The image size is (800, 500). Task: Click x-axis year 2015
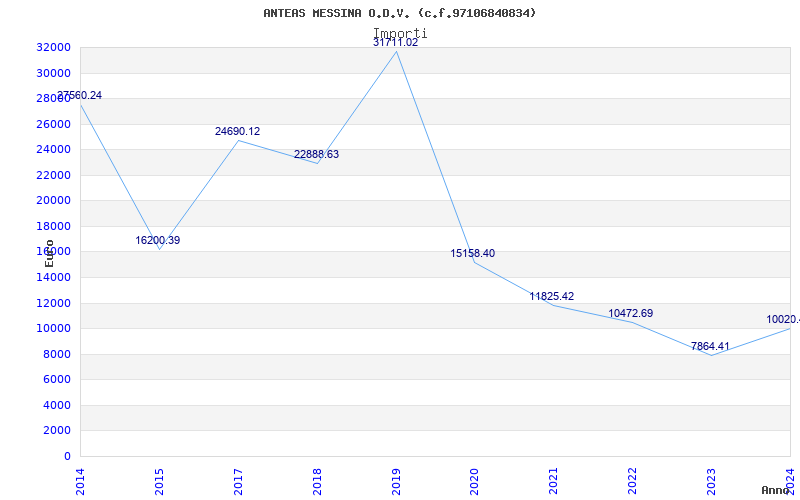(159, 481)
